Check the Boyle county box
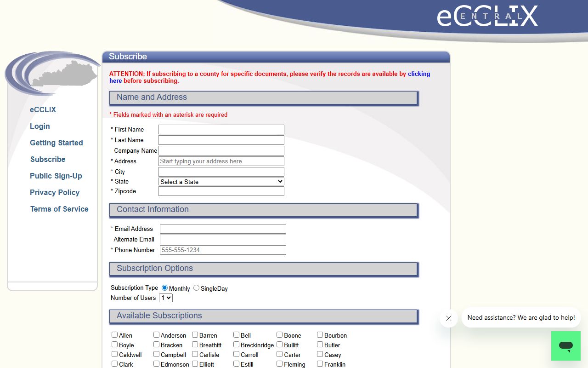588x368 pixels. (x=114, y=345)
